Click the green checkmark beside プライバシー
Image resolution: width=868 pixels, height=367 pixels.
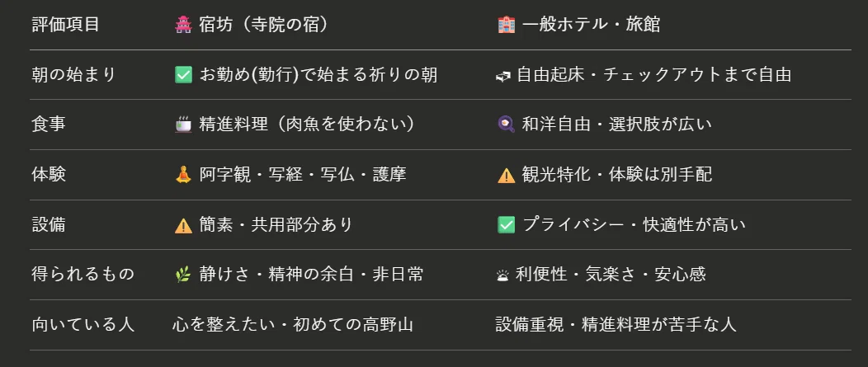[x=506, y=225]
